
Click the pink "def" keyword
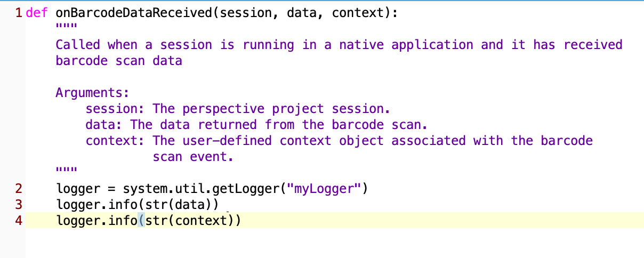point(36,13)
